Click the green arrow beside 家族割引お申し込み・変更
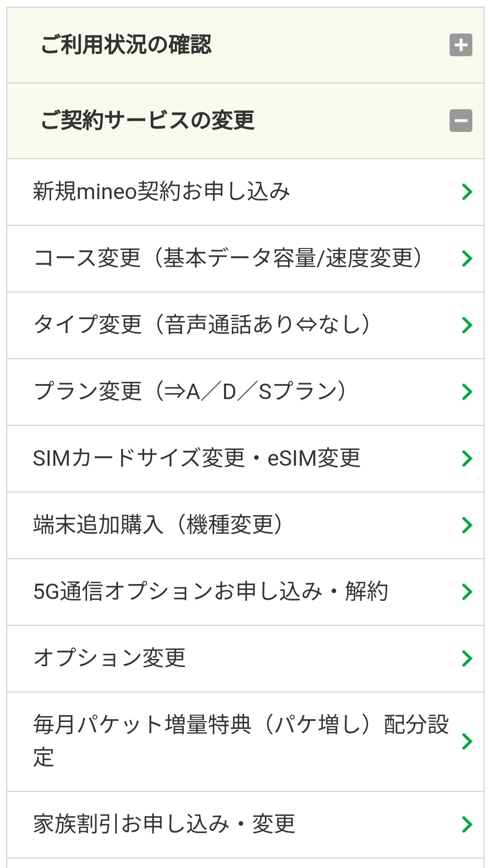Screen dimensions: 490x868 (x=467, y=824)
